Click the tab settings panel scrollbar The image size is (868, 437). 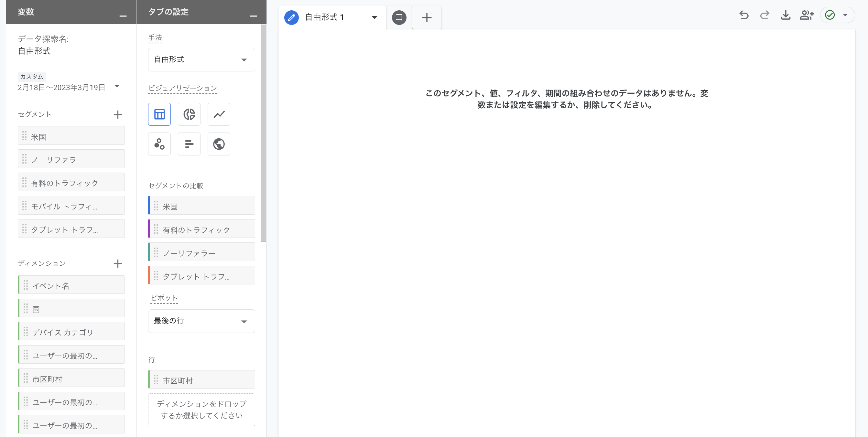pos(263,133)
